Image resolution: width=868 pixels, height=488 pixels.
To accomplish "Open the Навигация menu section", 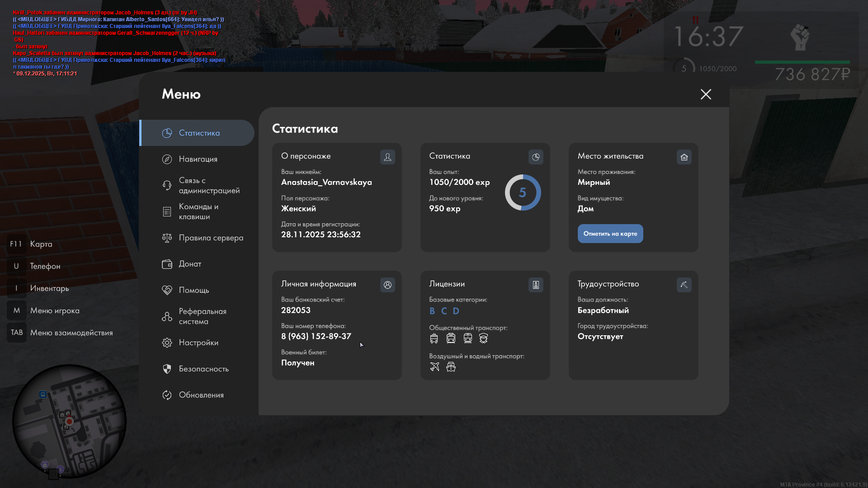I will tap(198, 159).
